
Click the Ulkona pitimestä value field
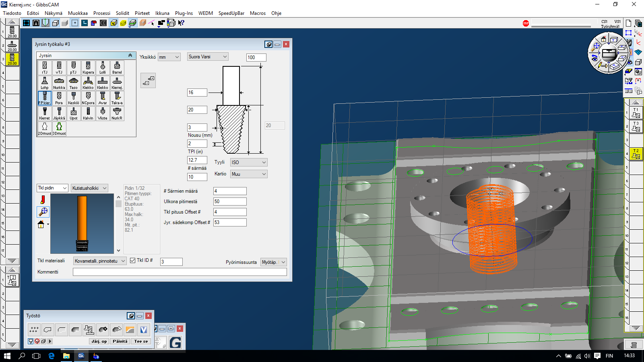pos(230,202)
